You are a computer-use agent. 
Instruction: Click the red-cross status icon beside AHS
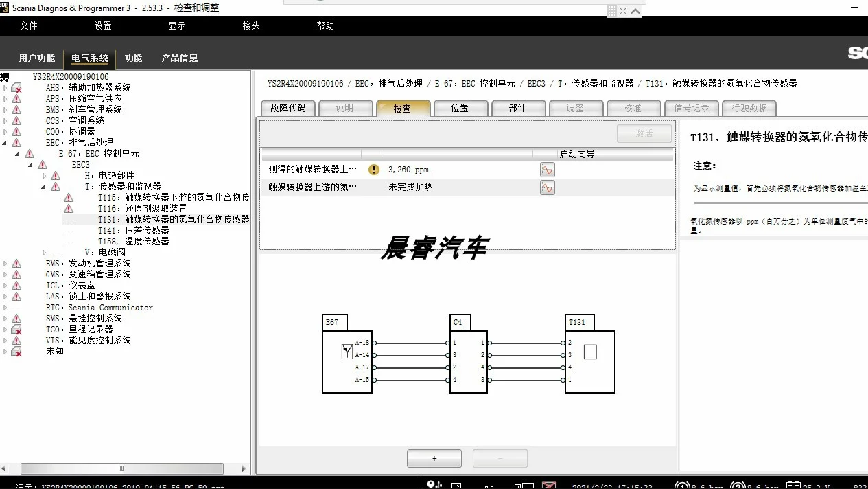[16, 88]
